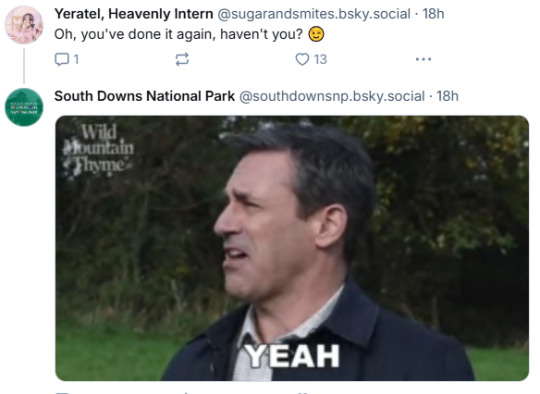Visit the @sugarandsmites.bsky.social handle link
The height and width of the screenshot is (394, 540).
(x=314, y=14)
